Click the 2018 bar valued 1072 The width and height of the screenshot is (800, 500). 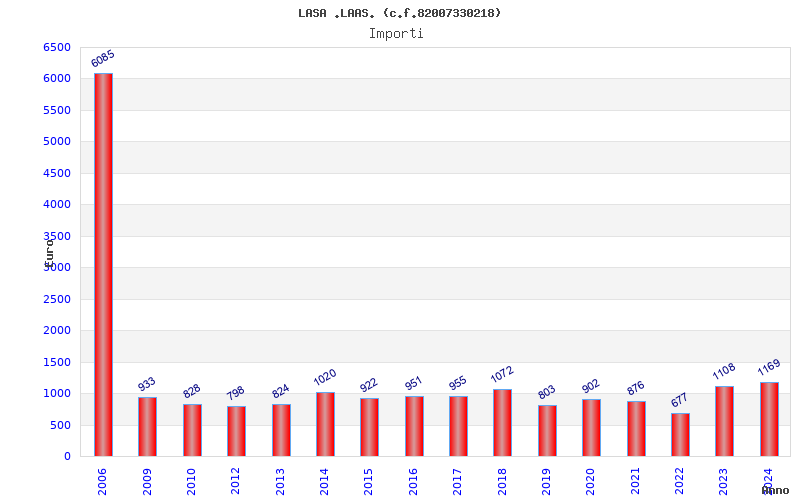503,422
